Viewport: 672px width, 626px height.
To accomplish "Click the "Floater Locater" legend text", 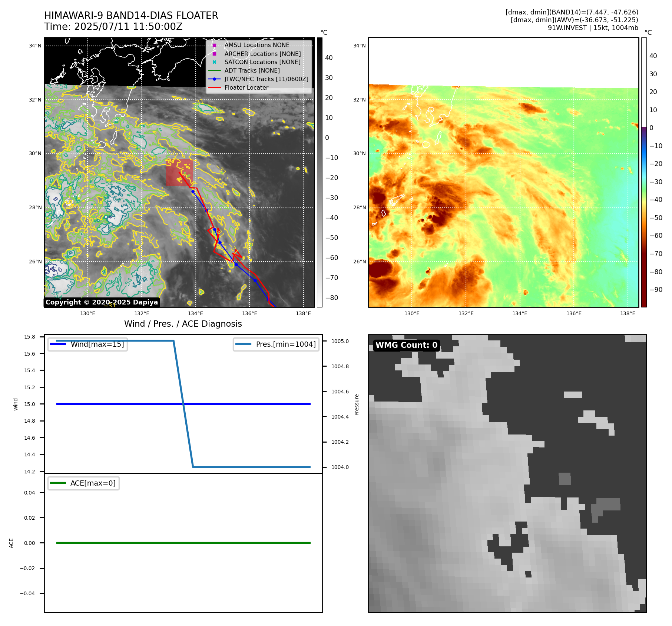I will pyautogui.click(x=246, y=88).
